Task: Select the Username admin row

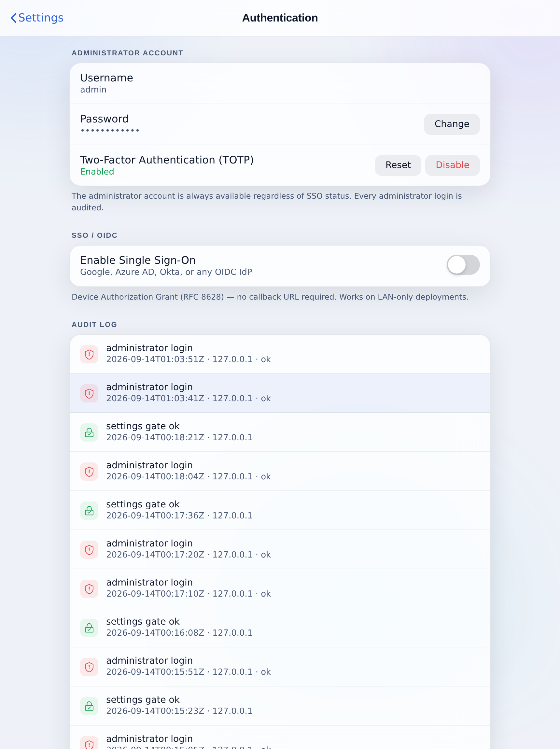Action: pos(280,84)
